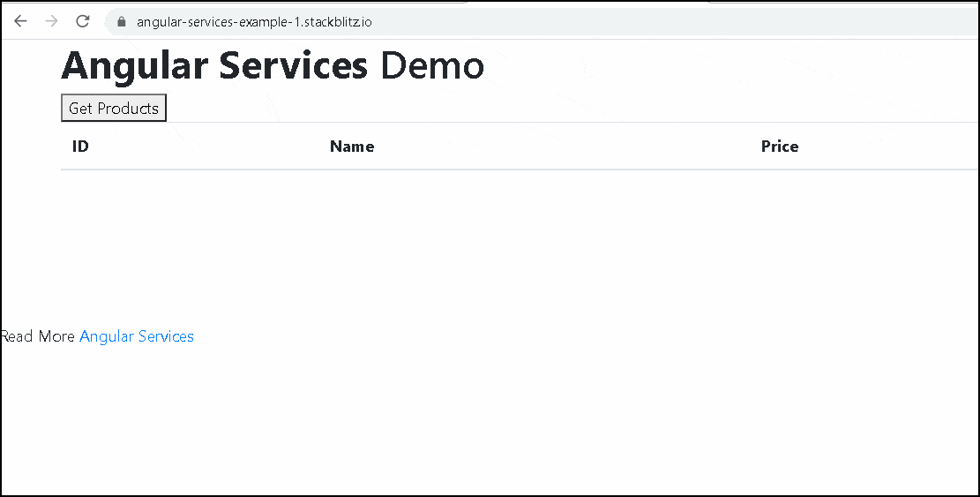This screenshot has width=980, height=497.
Task: Reload the page with the refresh icon
Action: [82, 21]
